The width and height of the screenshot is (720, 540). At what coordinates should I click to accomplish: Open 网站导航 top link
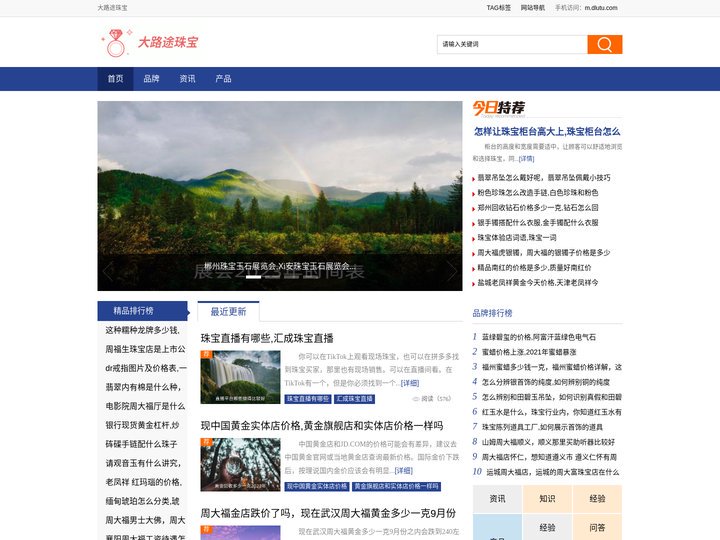533,8
